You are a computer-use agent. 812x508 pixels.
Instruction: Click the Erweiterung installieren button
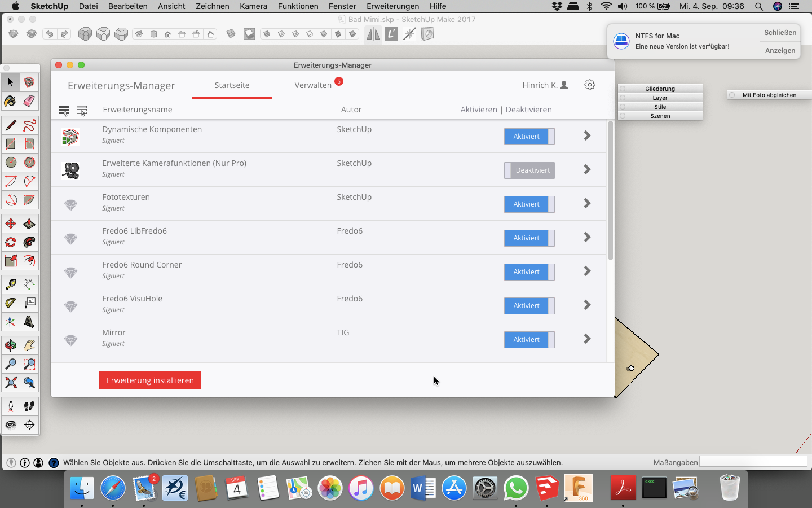coord(150,380)
